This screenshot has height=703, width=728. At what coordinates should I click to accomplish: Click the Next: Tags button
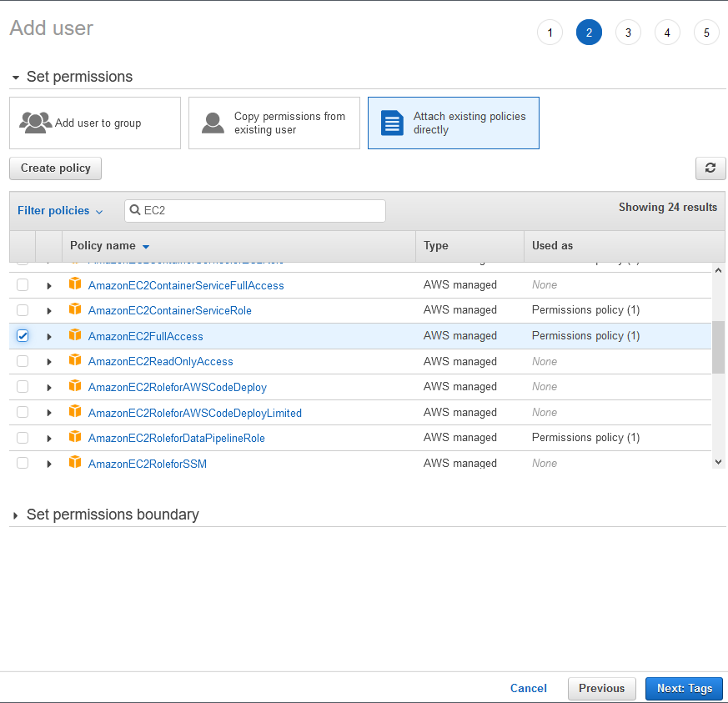coord(684,688)
